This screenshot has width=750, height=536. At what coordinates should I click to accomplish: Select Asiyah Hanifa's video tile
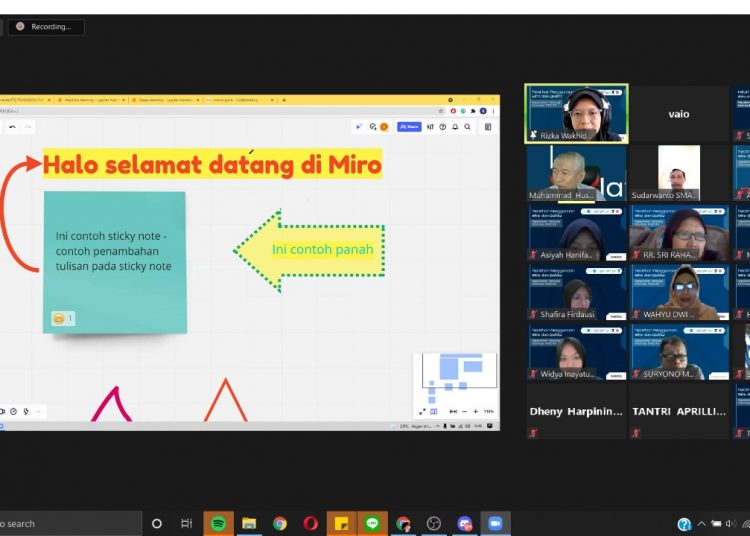(576, 233)
